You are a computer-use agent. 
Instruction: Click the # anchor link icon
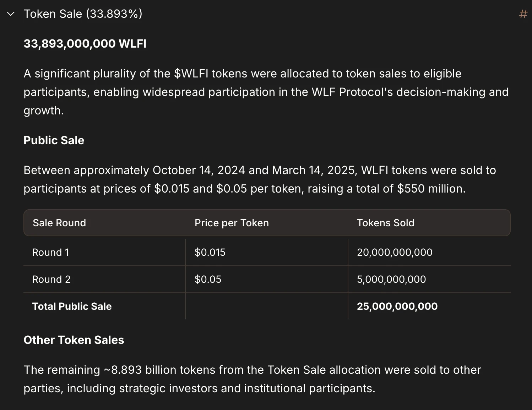pos(523,14)
